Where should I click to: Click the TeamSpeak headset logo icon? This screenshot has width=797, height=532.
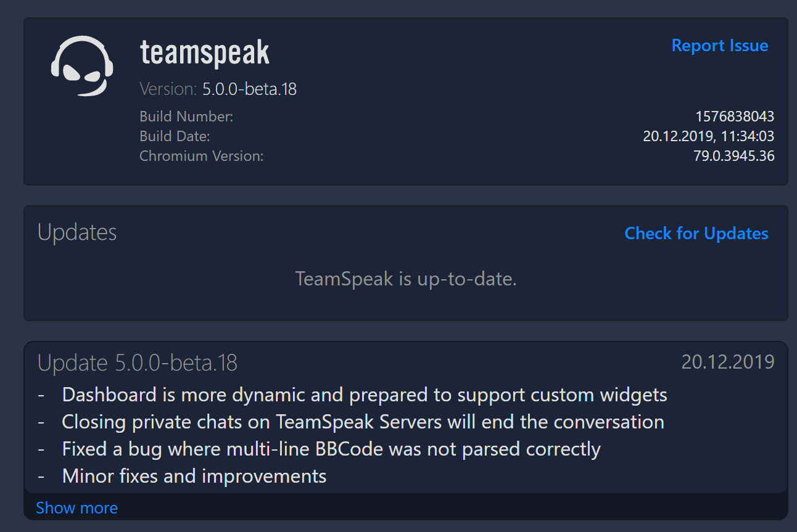[x=82, y=67]
